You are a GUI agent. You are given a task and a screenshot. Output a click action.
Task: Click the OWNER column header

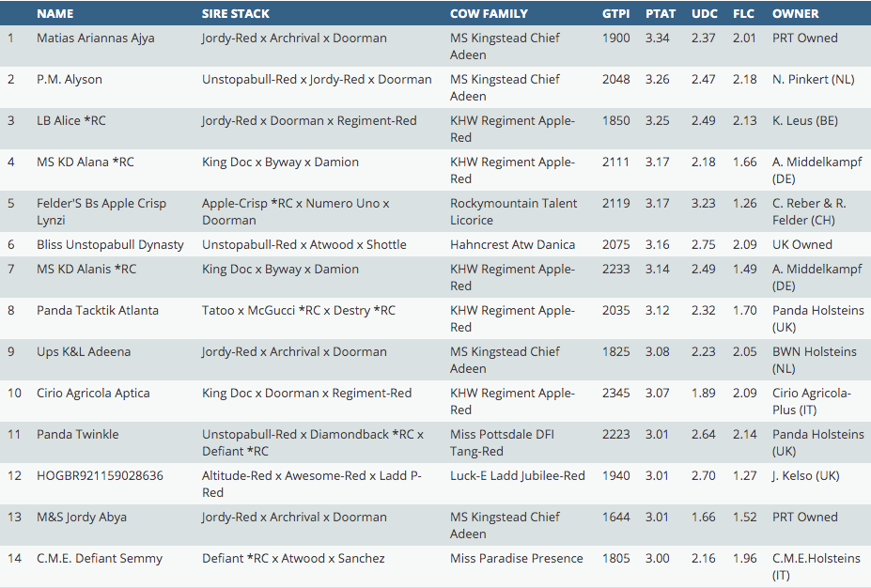pos(795,14)
